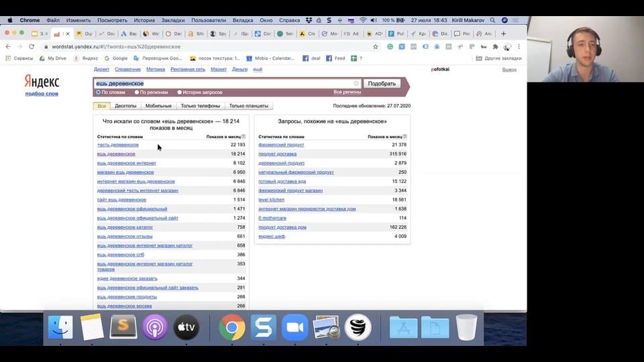Open the Окно menu
644x362 pixels.
tap(266, 20)
